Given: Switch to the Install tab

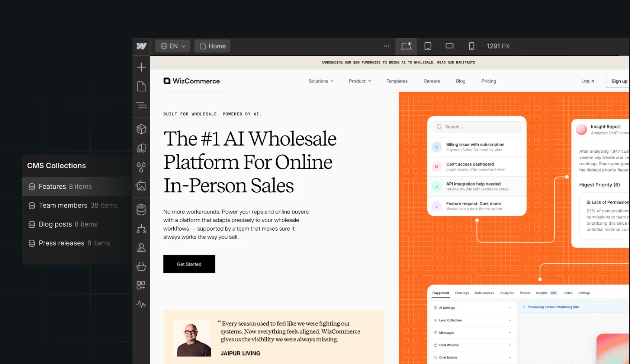Looking at the screenshot, I should coord(568,293).
